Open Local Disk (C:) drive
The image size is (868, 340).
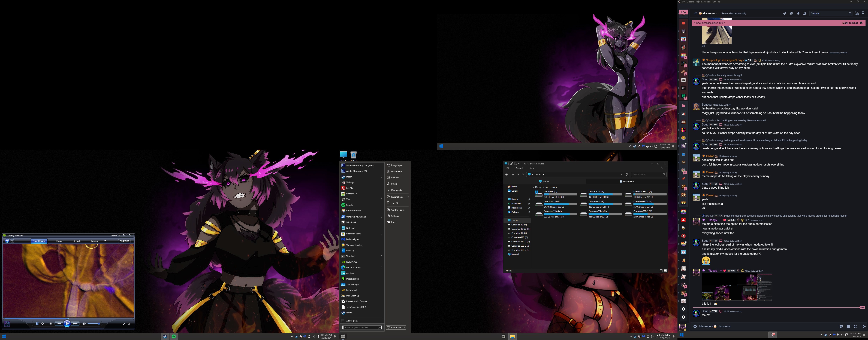[x=556, y=194]
